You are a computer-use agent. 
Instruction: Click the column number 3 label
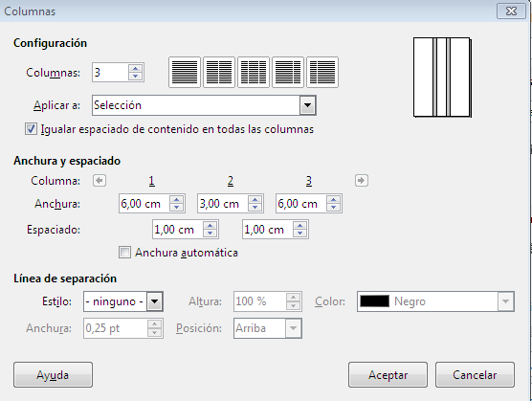[309, 181]
